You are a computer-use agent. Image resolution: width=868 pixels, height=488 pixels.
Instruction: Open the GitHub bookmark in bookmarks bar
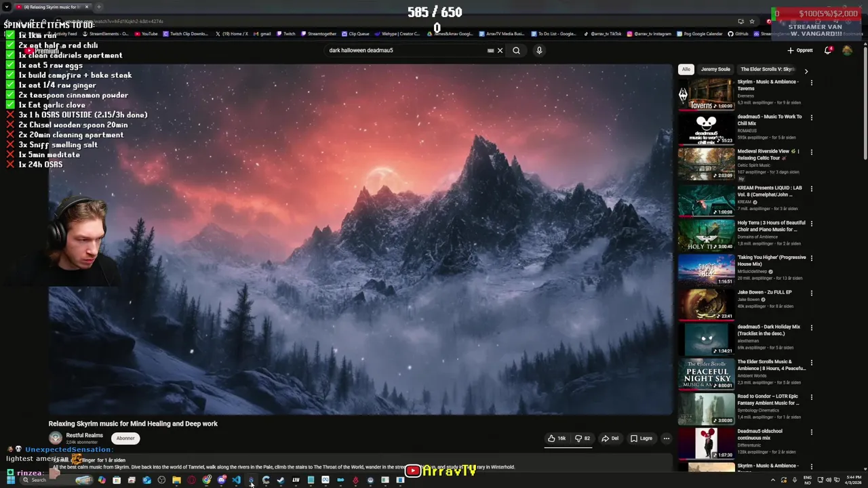click(738, 34)
